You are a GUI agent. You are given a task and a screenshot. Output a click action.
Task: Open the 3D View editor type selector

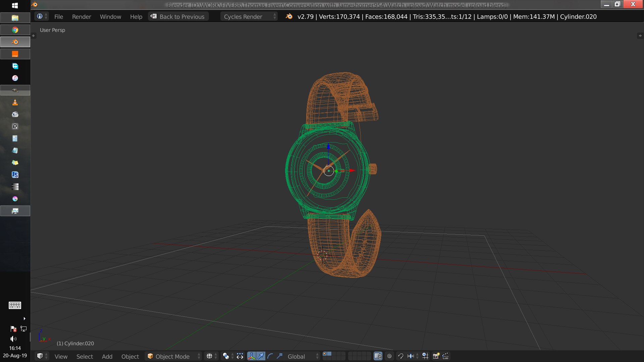(42, 356)
